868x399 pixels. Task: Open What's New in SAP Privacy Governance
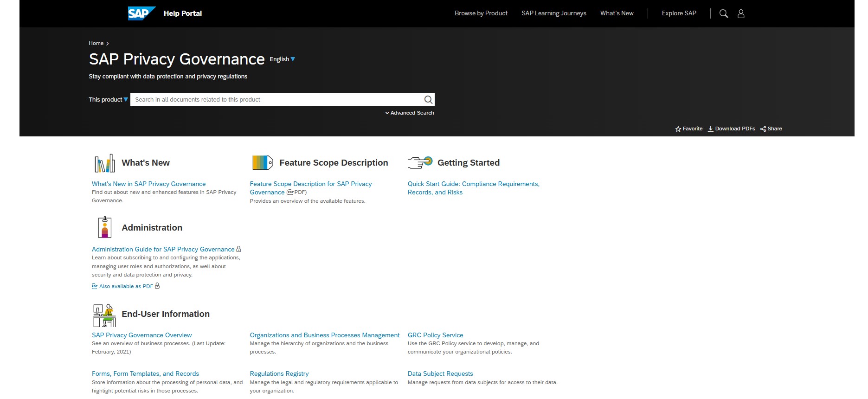pos(148,184)
